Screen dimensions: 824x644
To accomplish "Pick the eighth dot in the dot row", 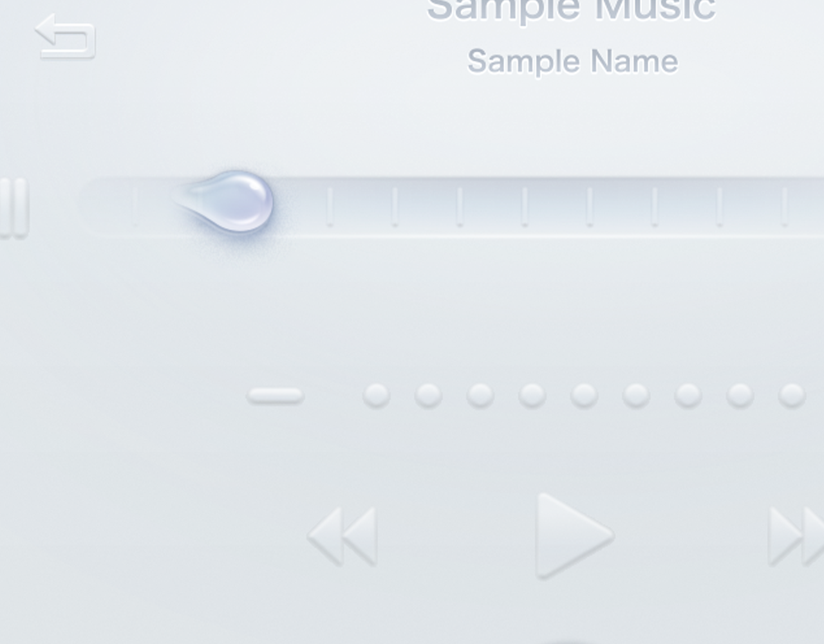I will (740, 396).
